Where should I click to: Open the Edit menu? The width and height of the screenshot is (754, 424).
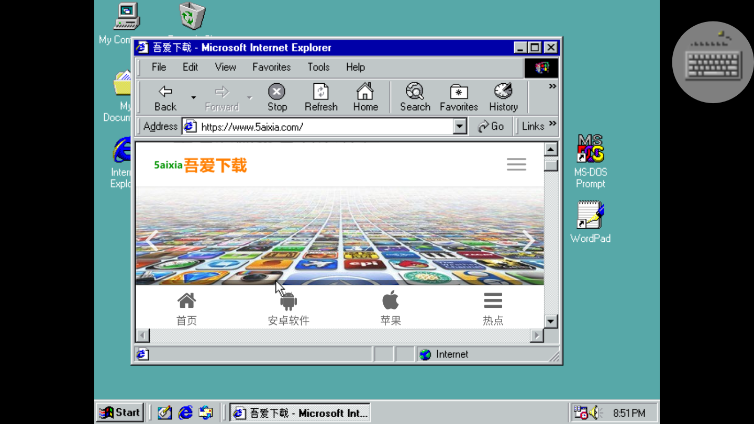click(x=190, y=67)
